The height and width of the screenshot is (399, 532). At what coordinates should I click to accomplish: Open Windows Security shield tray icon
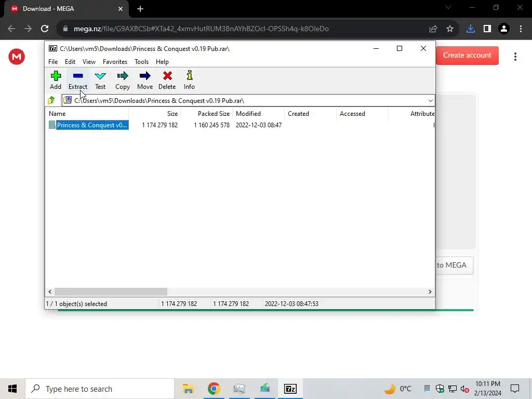[x=440, y=389]
